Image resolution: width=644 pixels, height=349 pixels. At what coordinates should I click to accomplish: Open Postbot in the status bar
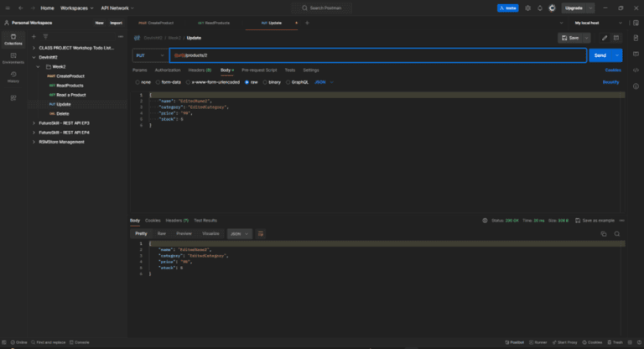tap(515, 342)
